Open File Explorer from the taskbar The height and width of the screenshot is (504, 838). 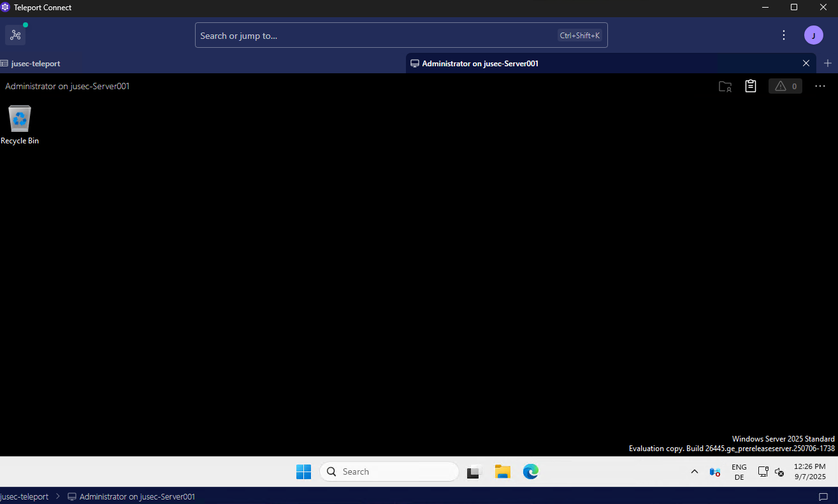pos(503,472)
